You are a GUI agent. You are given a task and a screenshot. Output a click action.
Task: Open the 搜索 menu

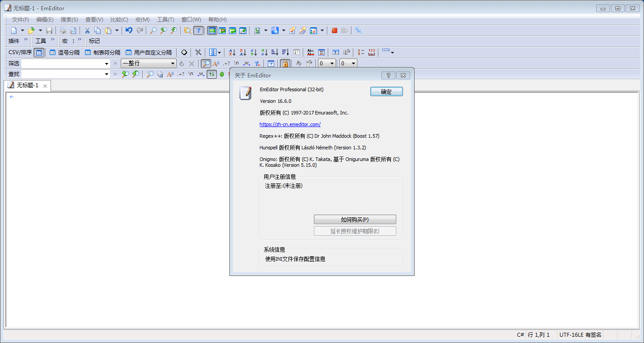tap(69, 19)
